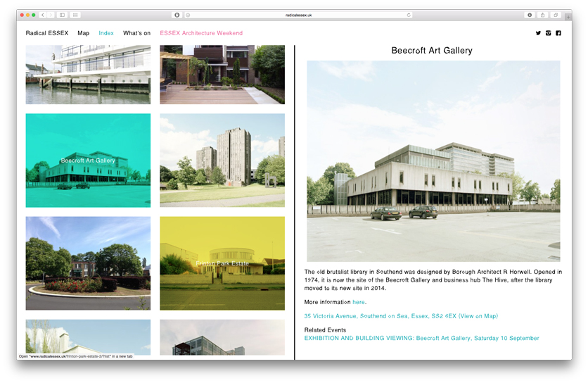The image size is (588, 383).
Task: Open the Map menu item
Action: coord(83,33)
